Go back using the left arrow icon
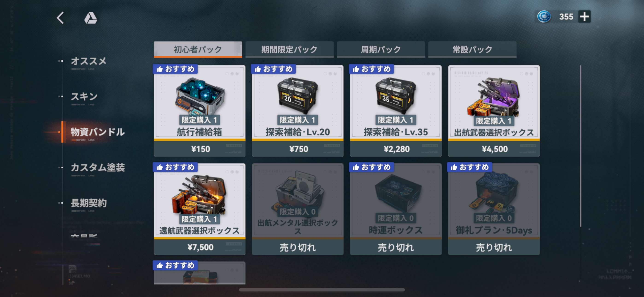 click(60, 18)
